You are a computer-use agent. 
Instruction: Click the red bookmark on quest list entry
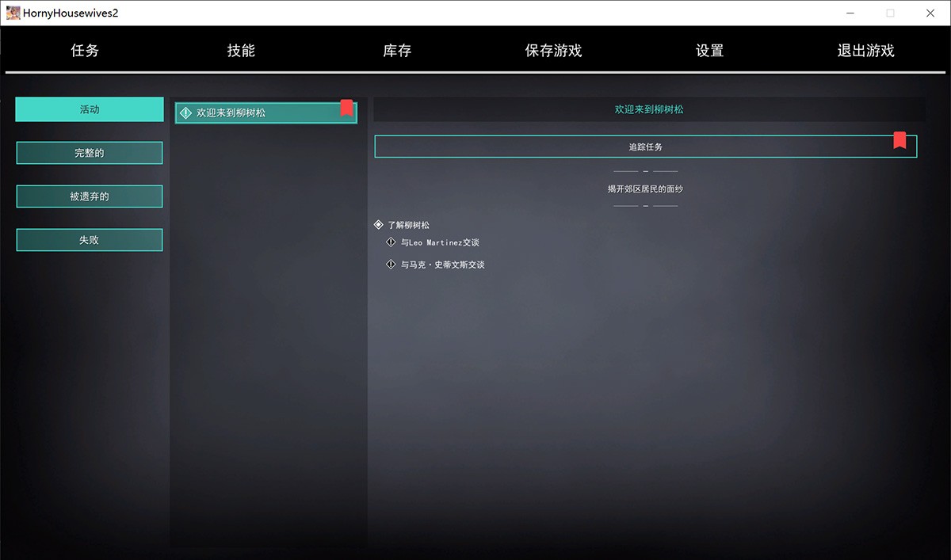pyautogui.click(x=346, y=108)
